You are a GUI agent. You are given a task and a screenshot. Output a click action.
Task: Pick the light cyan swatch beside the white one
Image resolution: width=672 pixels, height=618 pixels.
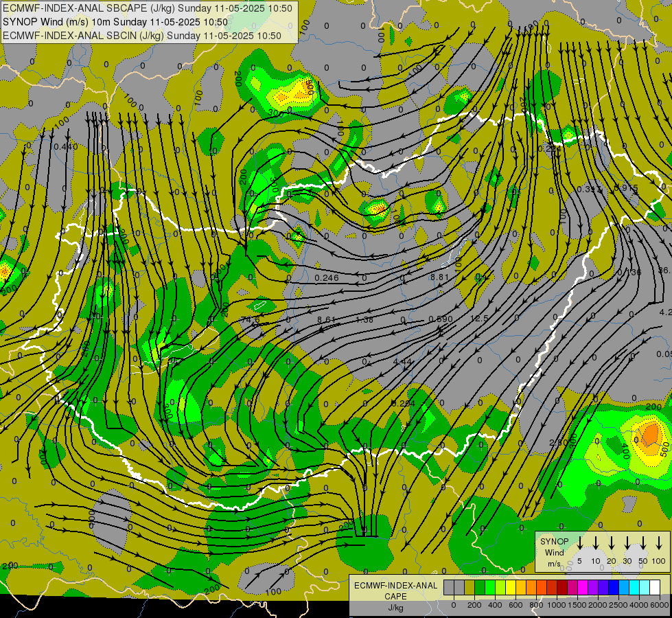645,588
